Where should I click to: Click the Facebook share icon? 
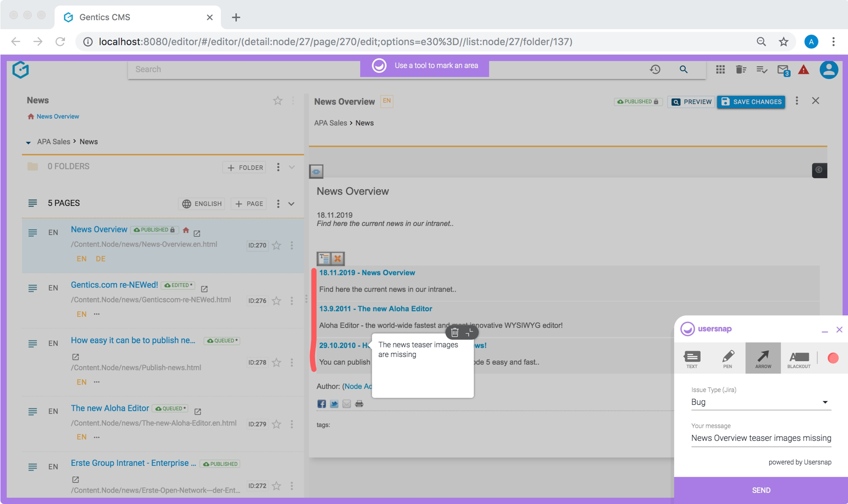322,404
